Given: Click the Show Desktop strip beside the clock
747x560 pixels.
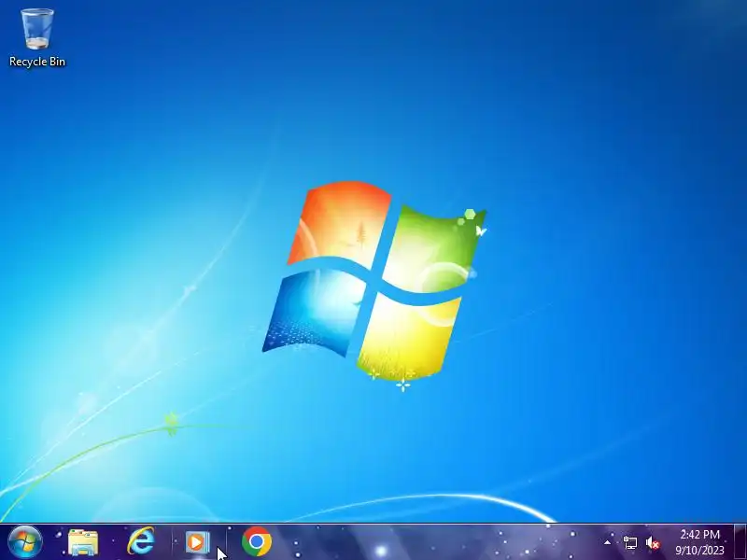Looking at the screenshot, I should [740, 542].
